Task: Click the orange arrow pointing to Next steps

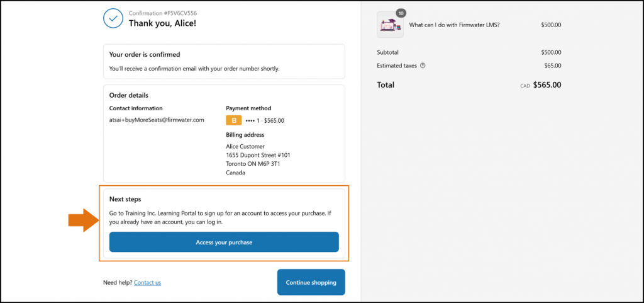Action: [x=84, y=220]
